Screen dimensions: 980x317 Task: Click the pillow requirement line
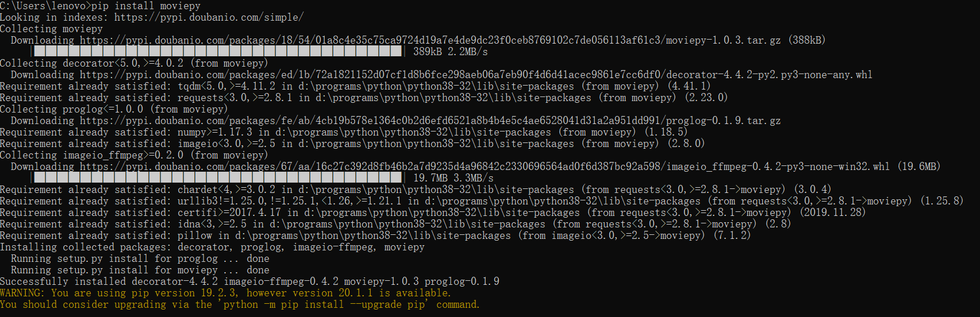pyautogui.click(x=375, y=235)
